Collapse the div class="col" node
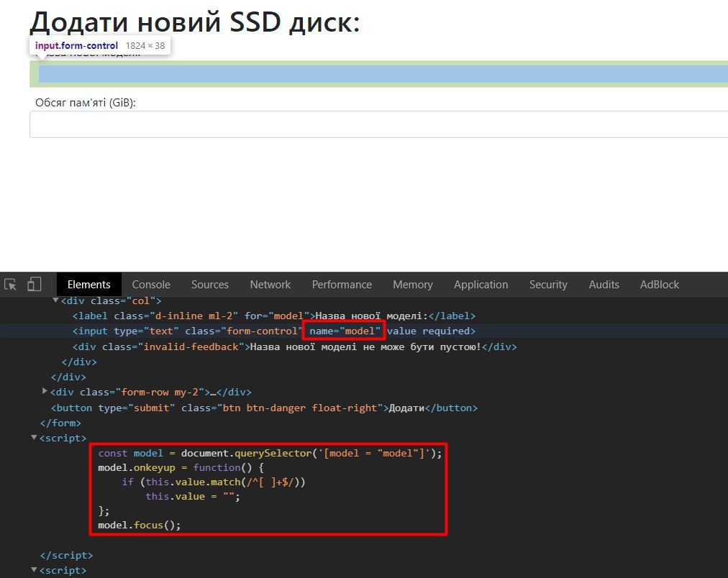Screen dimensions: 728x578 tap(55, 300)
